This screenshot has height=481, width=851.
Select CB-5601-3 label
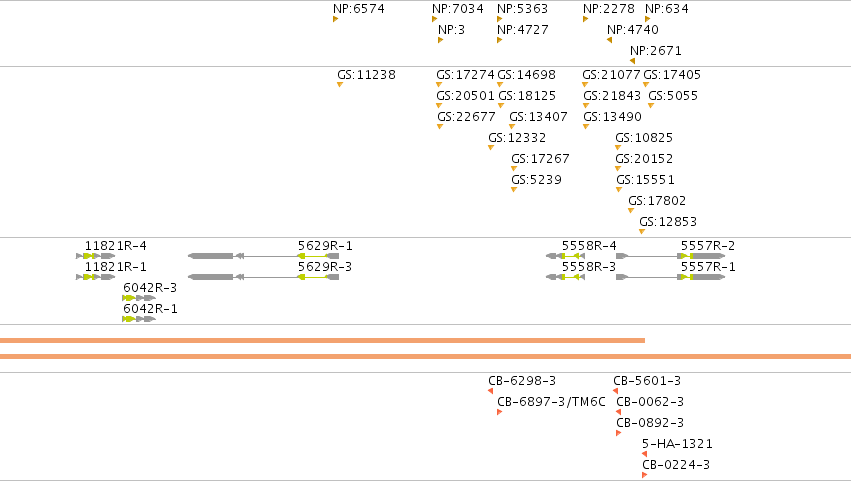click(x=647, y=381)
